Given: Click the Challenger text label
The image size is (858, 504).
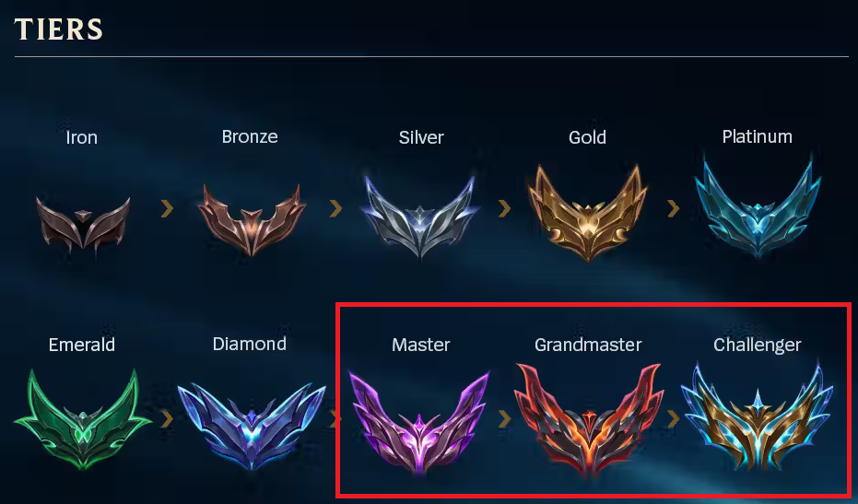Looking at the screenshot, I should pyautogui.click(x=758, y=345).
